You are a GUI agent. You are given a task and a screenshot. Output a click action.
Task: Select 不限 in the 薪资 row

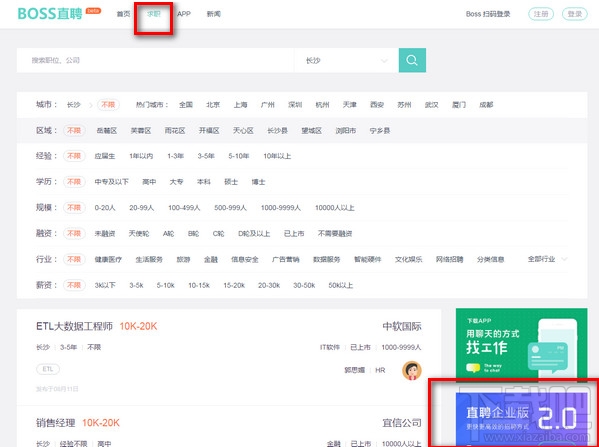coord(74,285)
